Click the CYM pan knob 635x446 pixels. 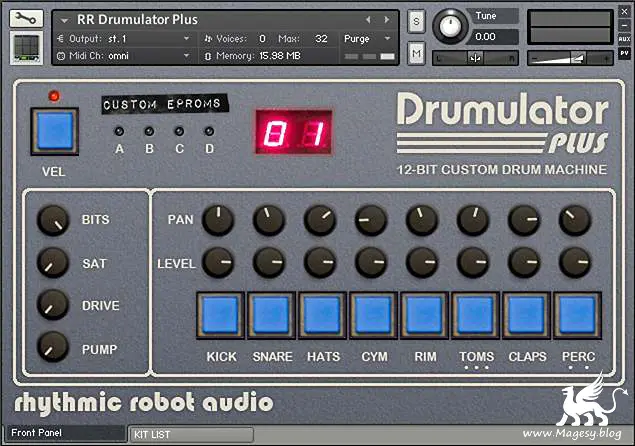[x=371, y=220]
